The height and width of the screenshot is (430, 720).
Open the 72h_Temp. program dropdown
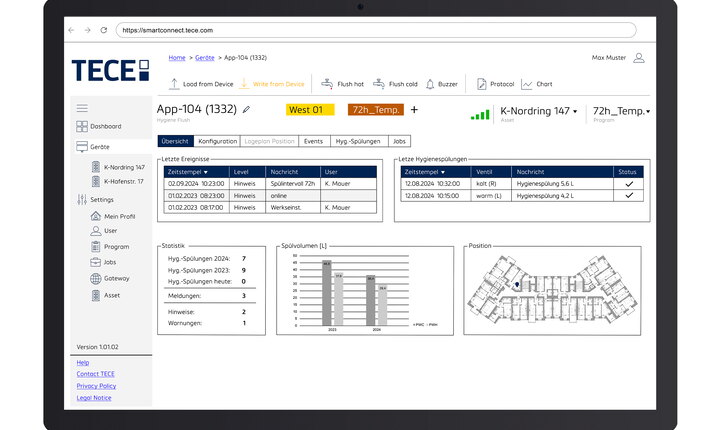coord(648,112)
